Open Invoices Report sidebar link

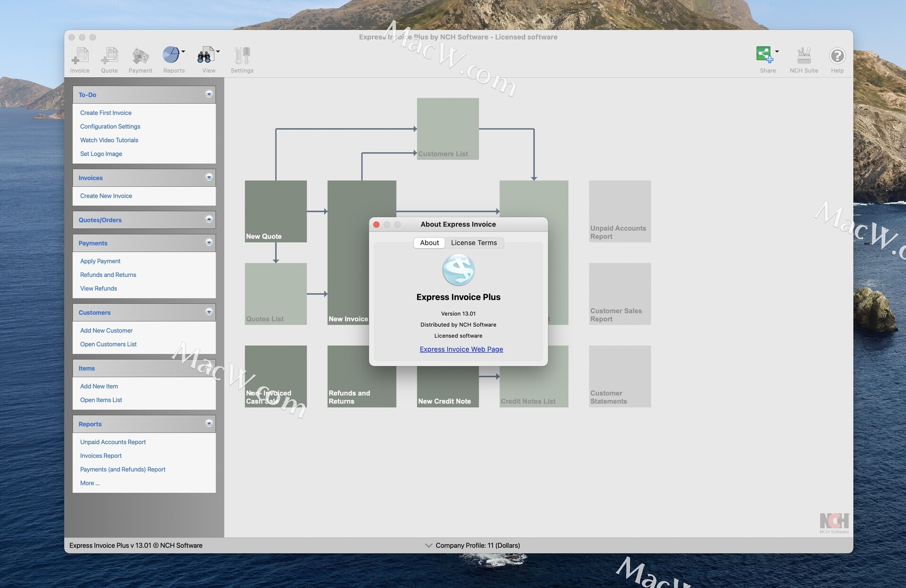pos(101,455)
